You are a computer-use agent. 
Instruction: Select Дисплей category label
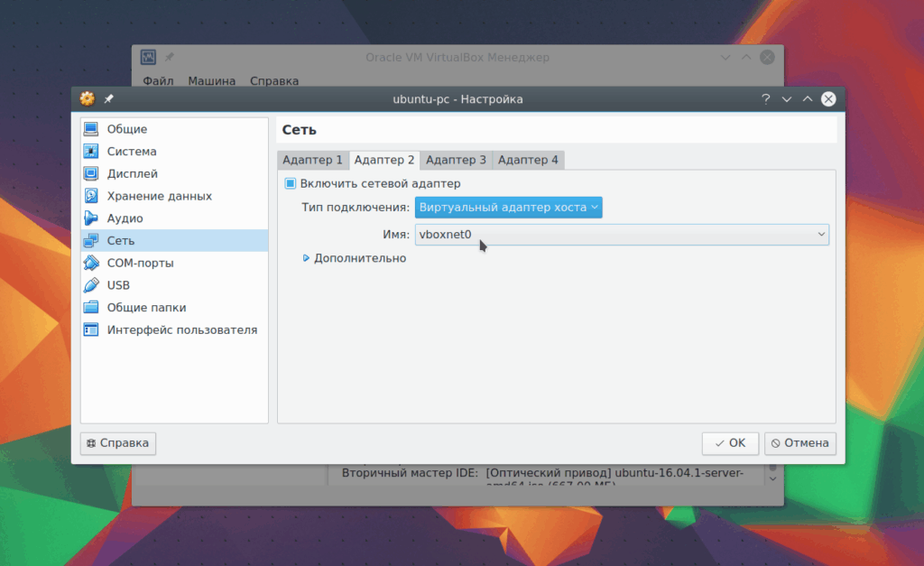tap(133, 174)
